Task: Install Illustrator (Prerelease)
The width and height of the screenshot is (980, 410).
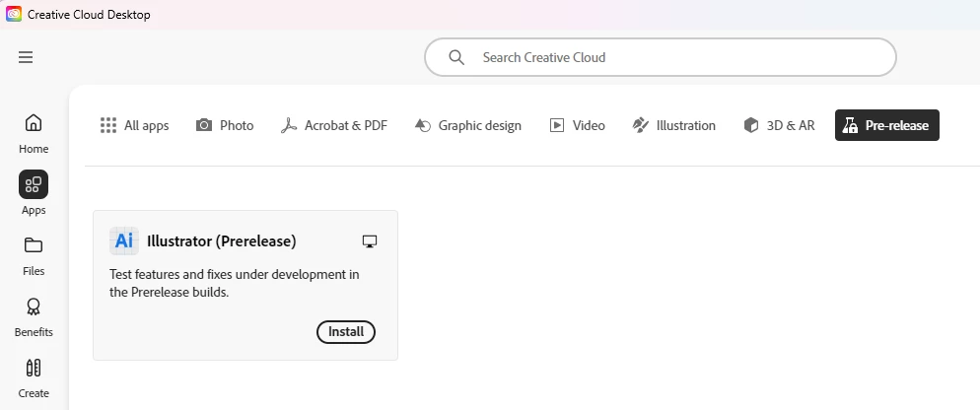Action: pos(346,332)
